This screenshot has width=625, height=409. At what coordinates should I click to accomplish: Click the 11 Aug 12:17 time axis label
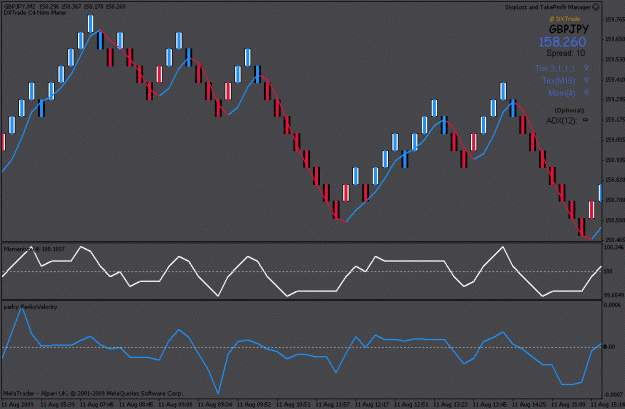click(x=372, y=405)
